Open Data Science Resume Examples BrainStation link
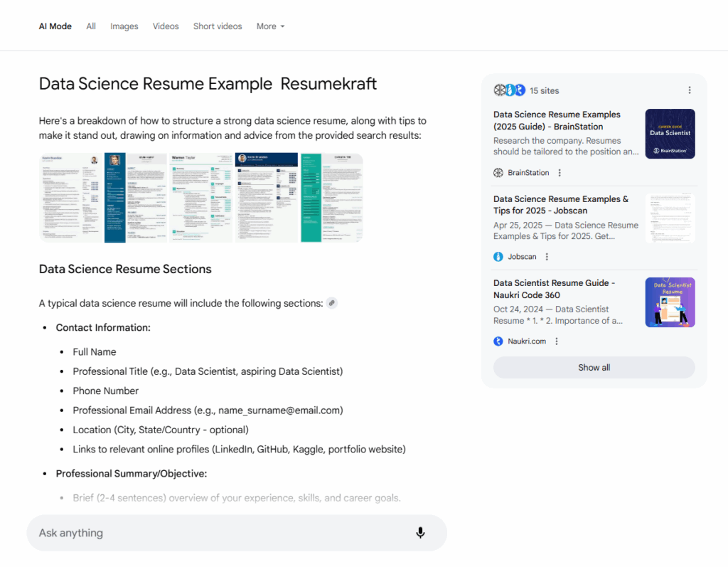 [x=557, y=120]
